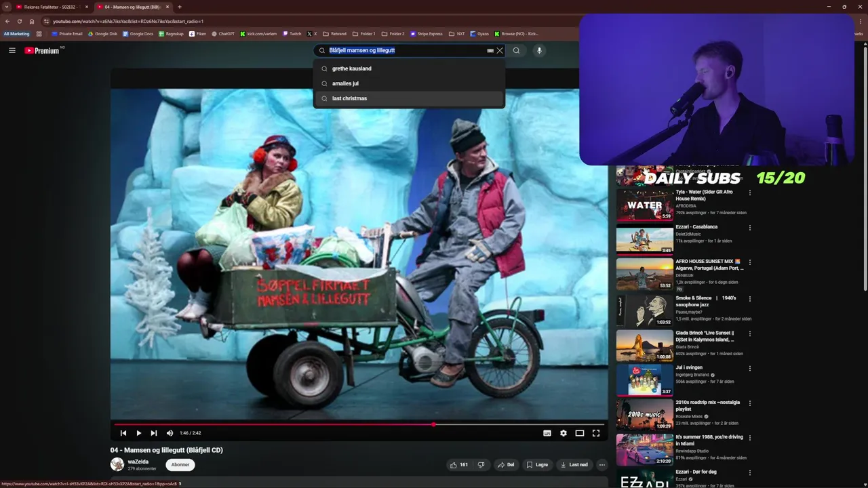Share the video via Del

(506, 465)
